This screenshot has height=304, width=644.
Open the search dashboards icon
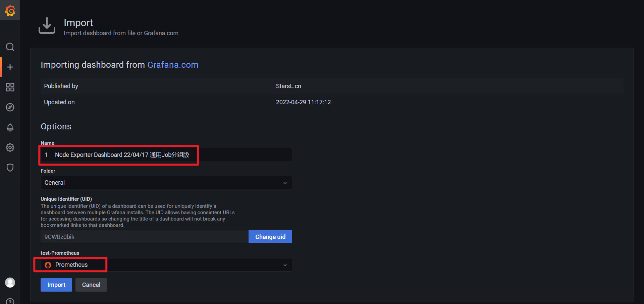tap(10, 47)
